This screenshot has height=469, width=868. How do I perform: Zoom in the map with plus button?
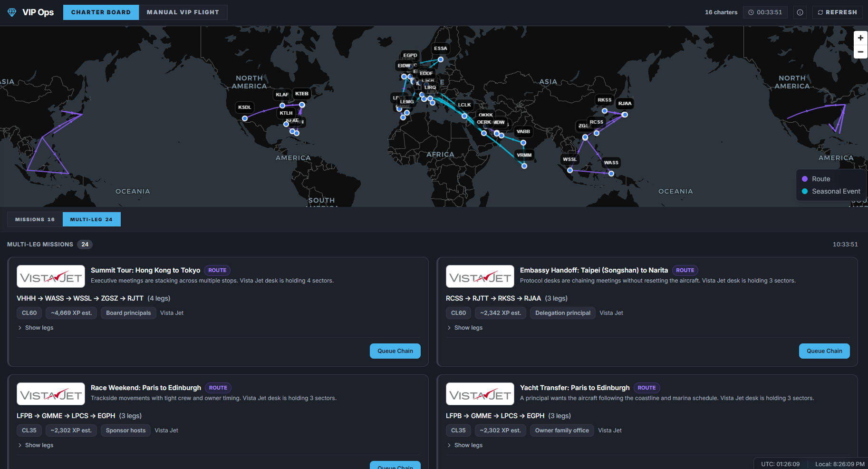tap(860, 38)
